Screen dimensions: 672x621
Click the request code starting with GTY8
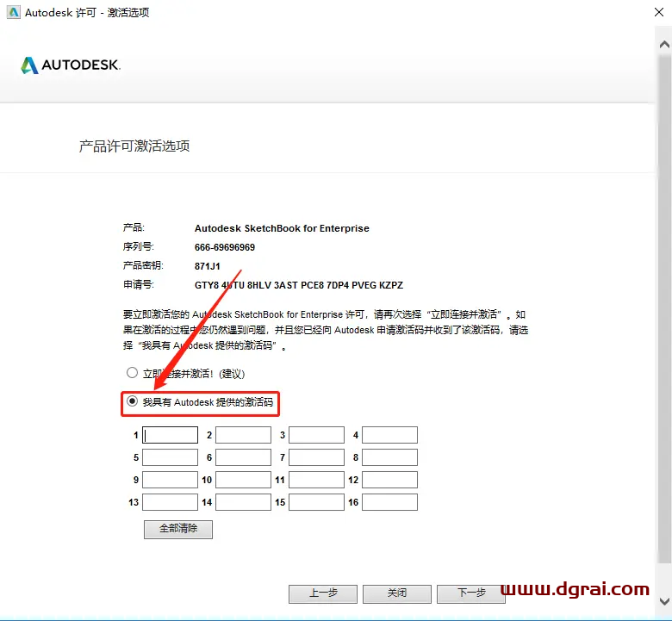click(x=299, y=285)
